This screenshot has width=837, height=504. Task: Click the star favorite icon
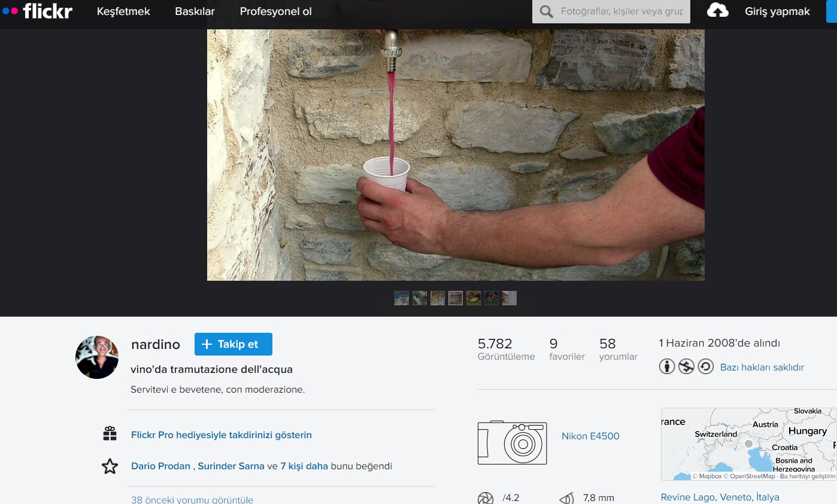(110, 466)
